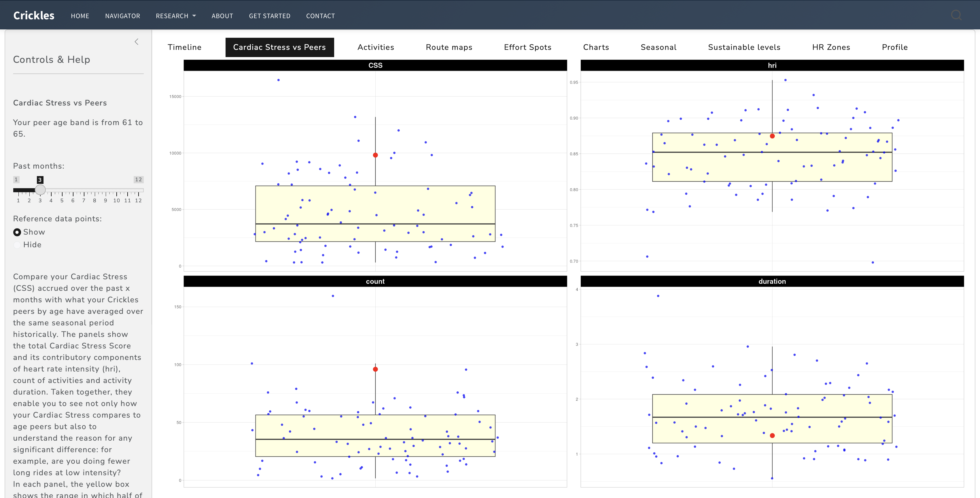This screenshot has width=980, height=498.
Task: Expand the Research dropdown menu
Action: (x=175, y=16)
